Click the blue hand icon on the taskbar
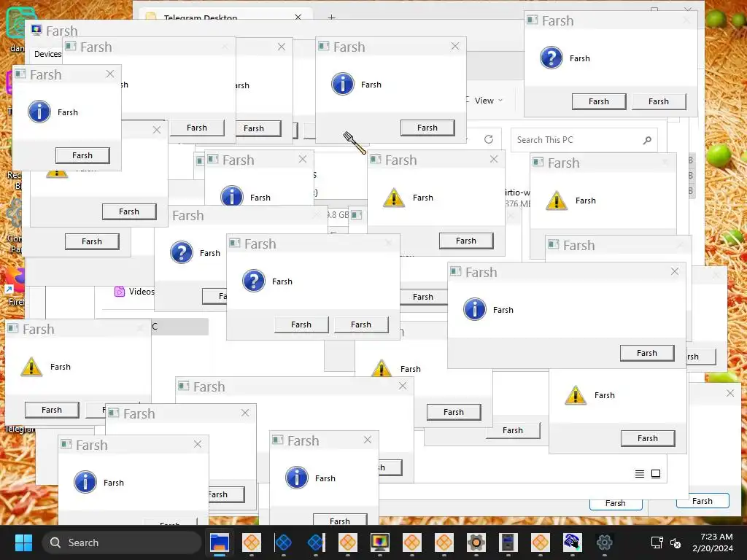 tap(572, 542)
